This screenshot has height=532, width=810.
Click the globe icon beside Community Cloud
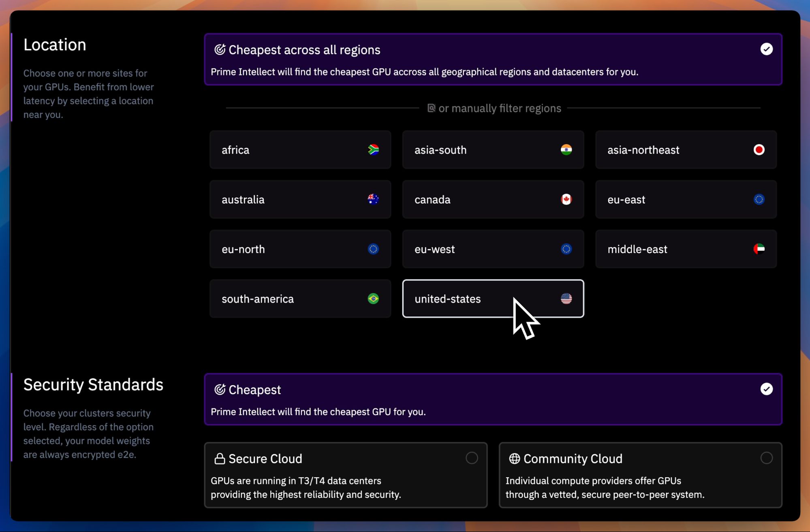click(514, 458)
